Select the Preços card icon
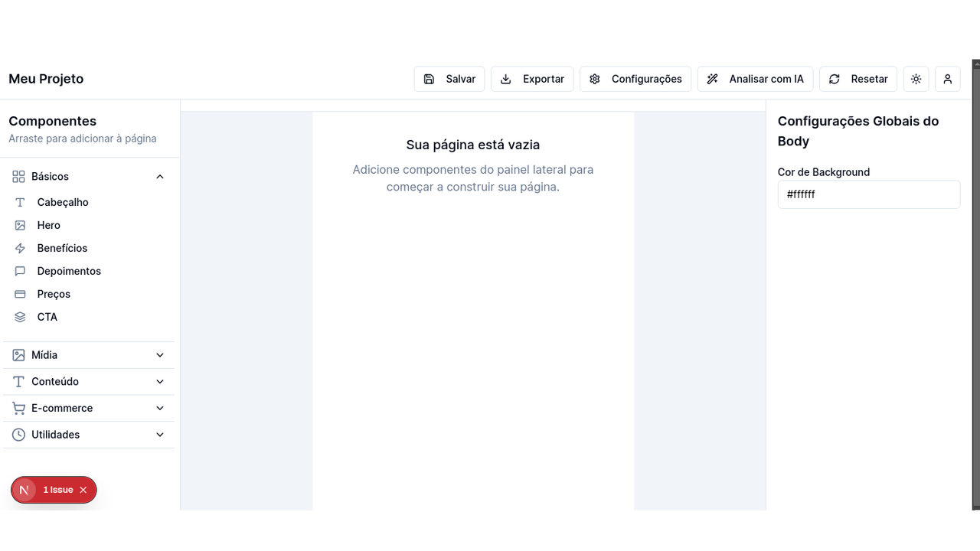 (x=18, y=294)
